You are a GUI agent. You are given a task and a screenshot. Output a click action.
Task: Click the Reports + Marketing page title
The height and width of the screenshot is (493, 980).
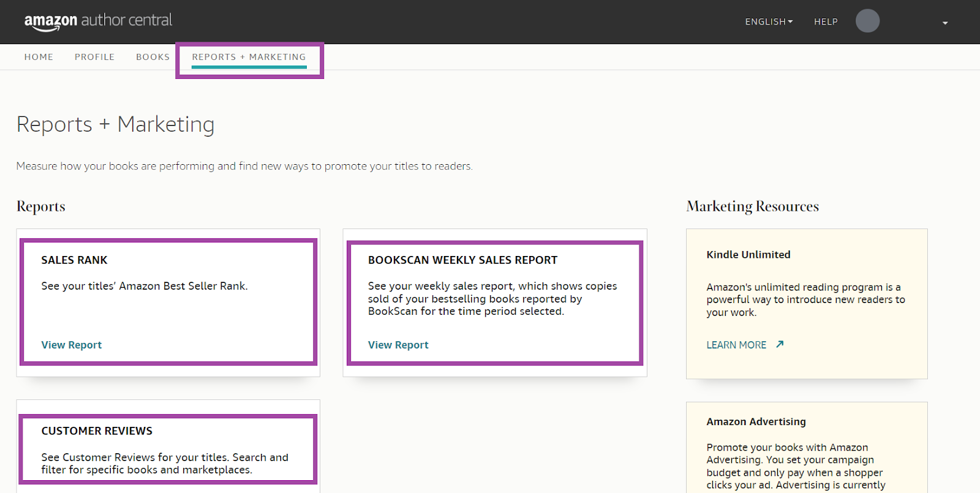115,124
